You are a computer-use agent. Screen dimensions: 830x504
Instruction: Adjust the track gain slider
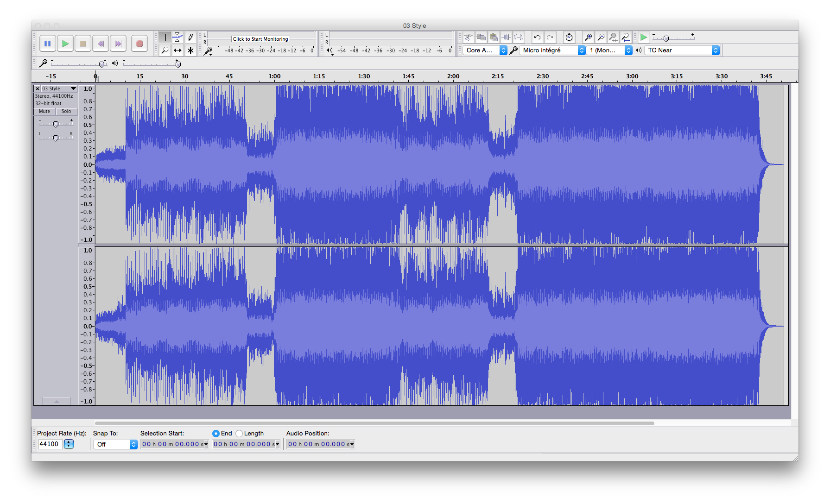point(56,123)
